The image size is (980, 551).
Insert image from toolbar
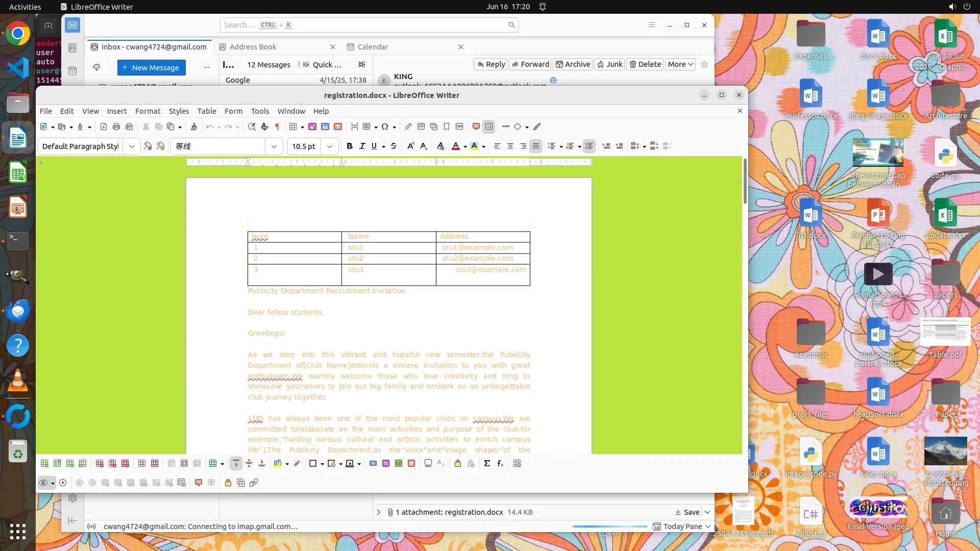(312, 127)
